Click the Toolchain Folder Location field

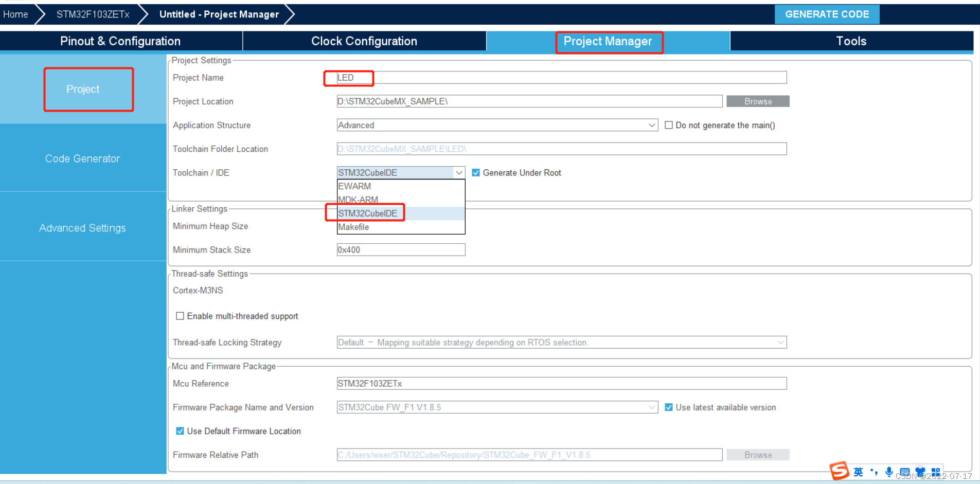(x=562, y=149)
